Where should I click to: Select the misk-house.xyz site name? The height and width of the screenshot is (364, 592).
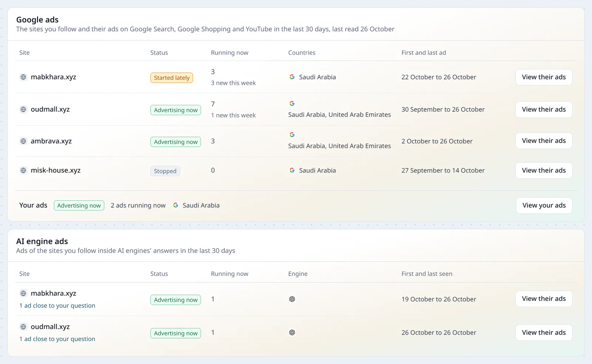click(x=55, y=170)
